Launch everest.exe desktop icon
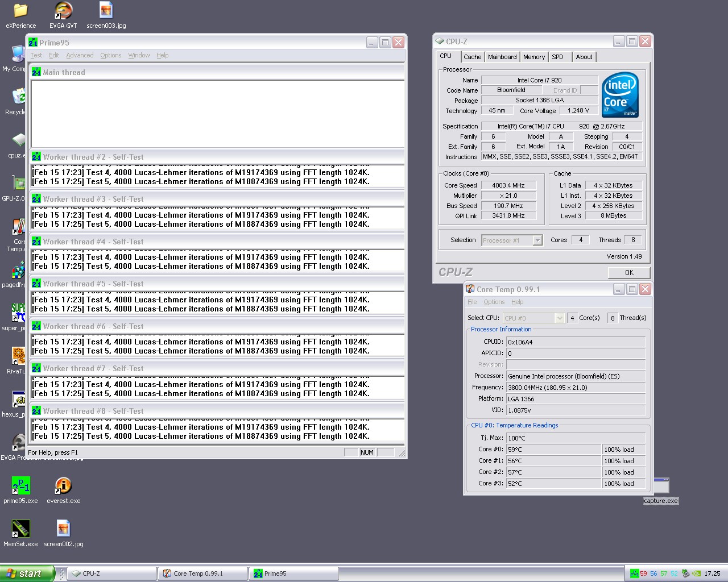This screenshot has width=728, height=582. pyautogui.click(x=63, y=486)
